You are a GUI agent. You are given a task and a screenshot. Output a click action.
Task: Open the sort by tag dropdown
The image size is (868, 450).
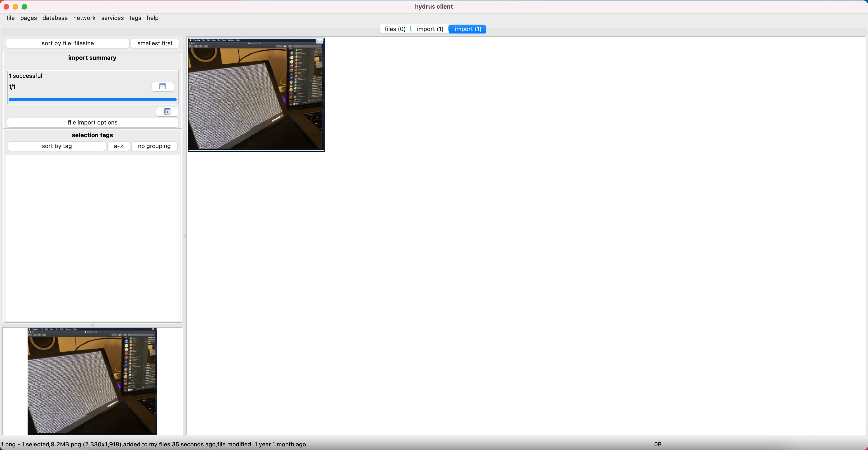point(57,146)
